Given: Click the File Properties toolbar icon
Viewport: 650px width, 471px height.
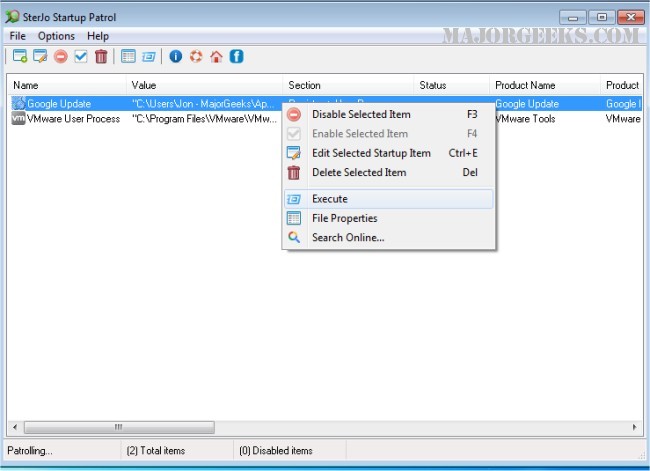Looking at the screenshot, I should click(x=128, y=56).
